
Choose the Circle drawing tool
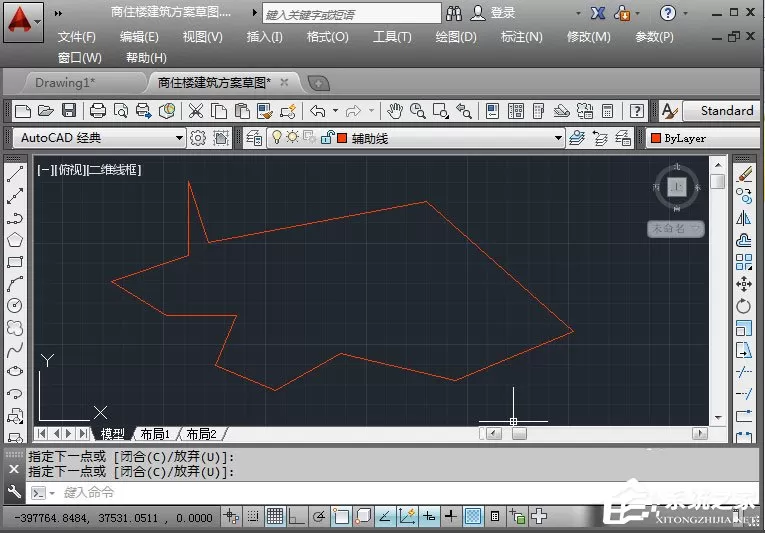point(15,305)
